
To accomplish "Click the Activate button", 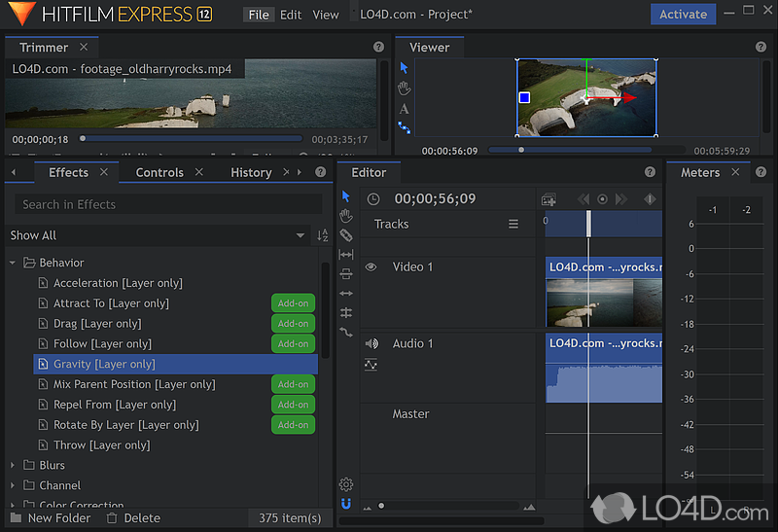I will (x=683, y=15).
